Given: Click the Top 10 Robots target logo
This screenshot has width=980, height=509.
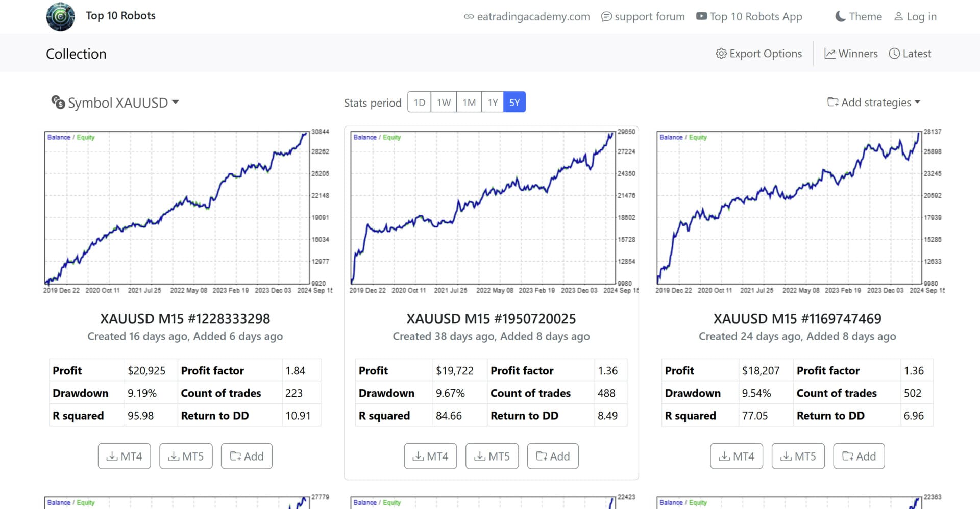Looking at the screenshot, I should 60,16.
